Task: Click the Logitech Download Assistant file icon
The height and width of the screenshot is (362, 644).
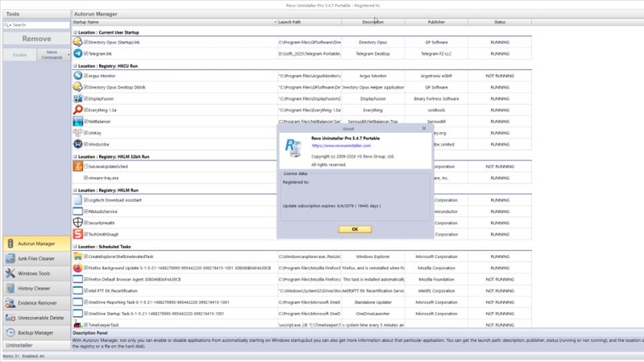Action: pos(77,200)
